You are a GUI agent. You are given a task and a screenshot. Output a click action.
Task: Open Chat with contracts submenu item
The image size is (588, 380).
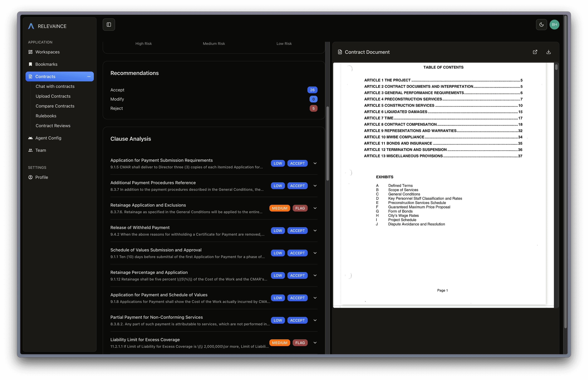pos(55,86)
